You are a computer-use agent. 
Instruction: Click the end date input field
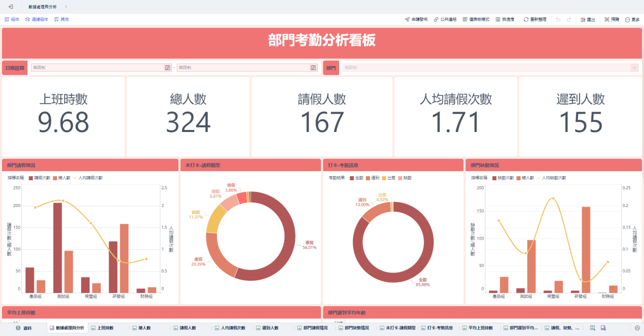point(243,68)
